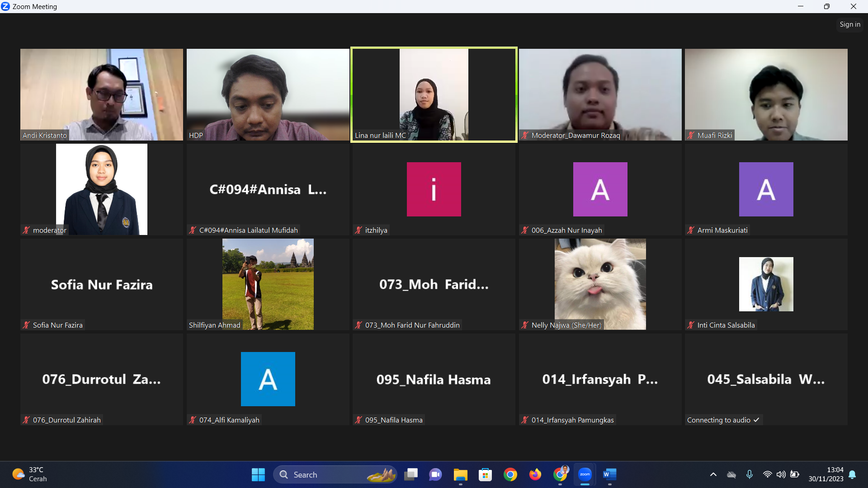
Task: Click Inti Cinta Salsabila's profile photo
Action: 766,284
